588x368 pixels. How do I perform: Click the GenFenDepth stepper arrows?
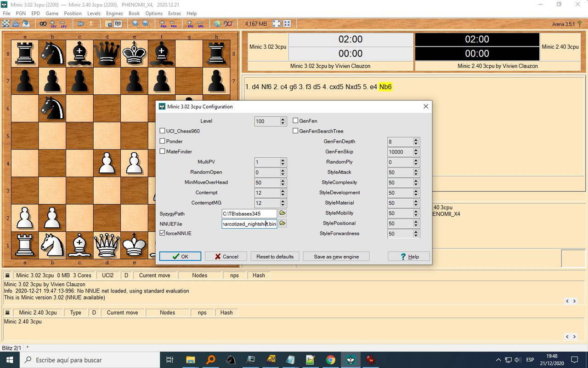[416, 142]
